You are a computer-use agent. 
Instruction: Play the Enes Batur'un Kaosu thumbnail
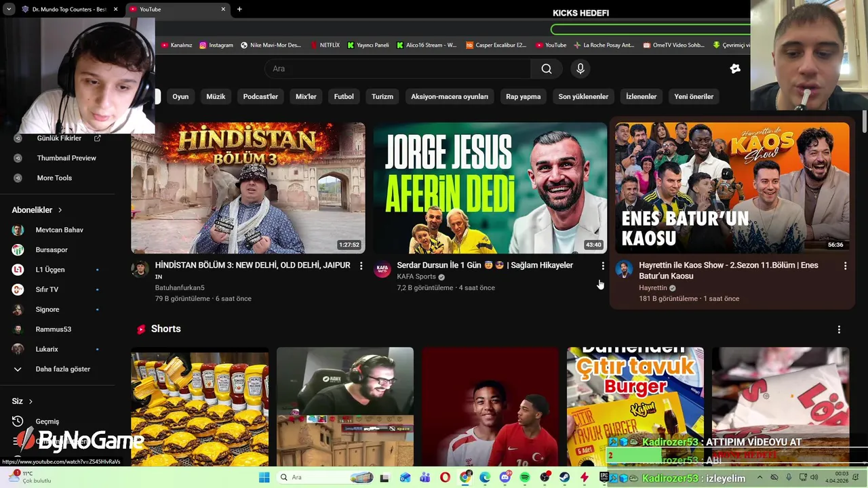click(x=732, y=188)
